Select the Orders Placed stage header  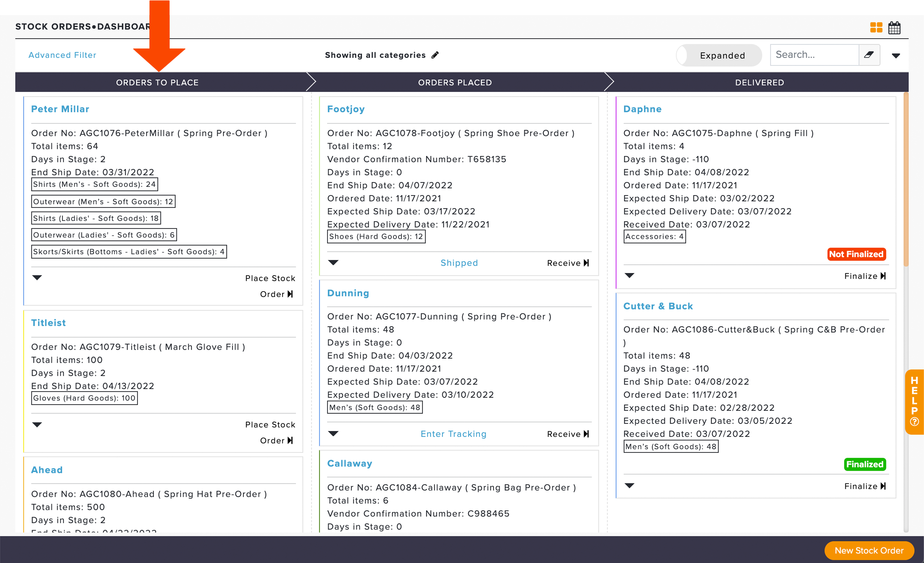point(455,83)
